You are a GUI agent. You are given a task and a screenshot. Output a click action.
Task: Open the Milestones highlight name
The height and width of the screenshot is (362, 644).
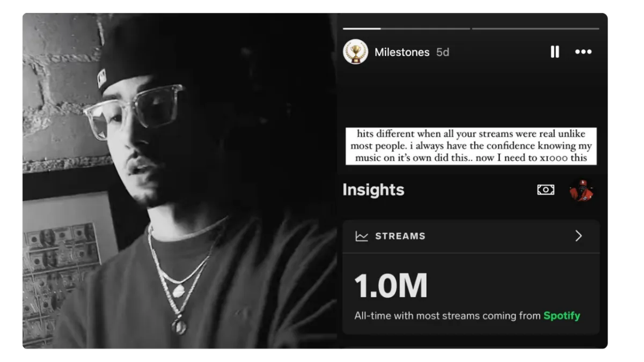402,52
